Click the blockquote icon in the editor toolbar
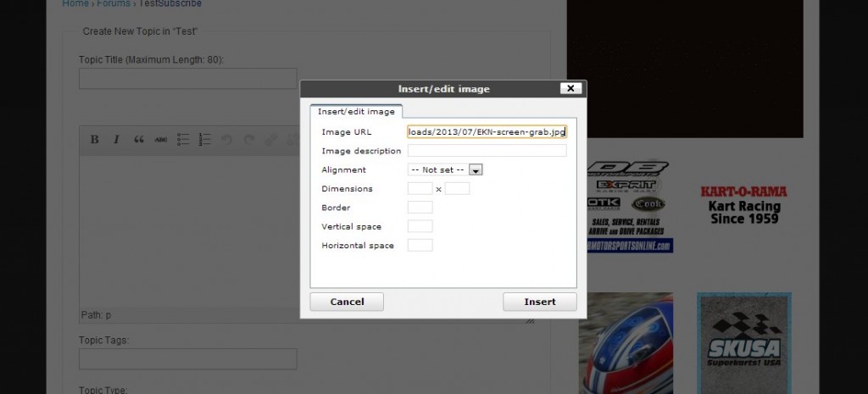This screenshot has width=868, height=394. tap(139, 140)
